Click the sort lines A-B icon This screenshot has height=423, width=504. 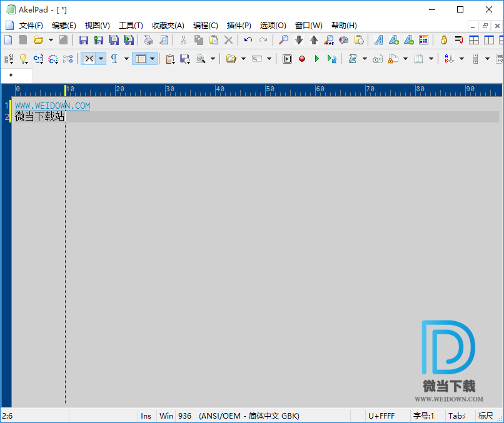pos(449,59)
